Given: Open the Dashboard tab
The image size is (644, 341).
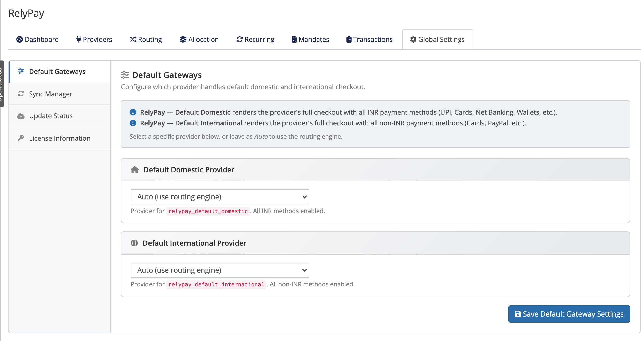Looking at the screenshot, I should tap(38, 39).
